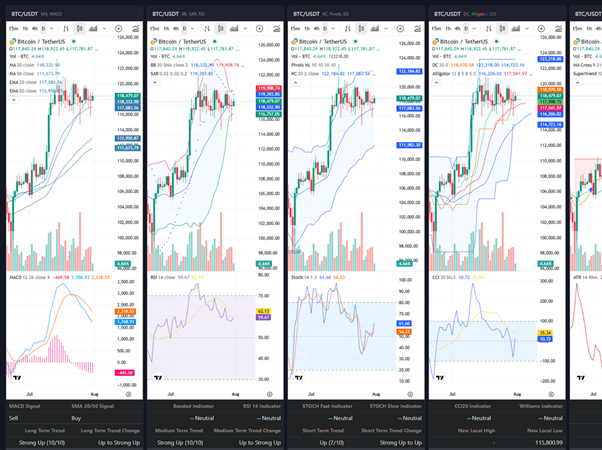
Task: Click compare plus icon in BB, SAR, RSI chart
Action: pos(260,28)
